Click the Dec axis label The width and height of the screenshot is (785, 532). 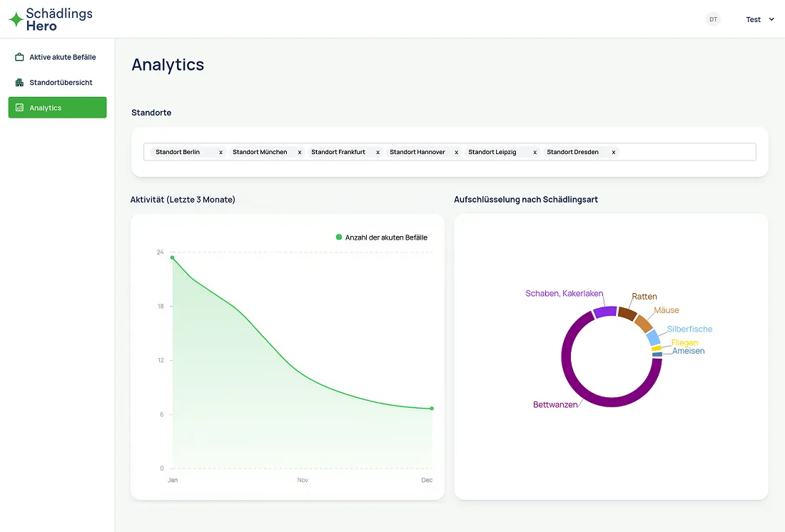point(427,480)
